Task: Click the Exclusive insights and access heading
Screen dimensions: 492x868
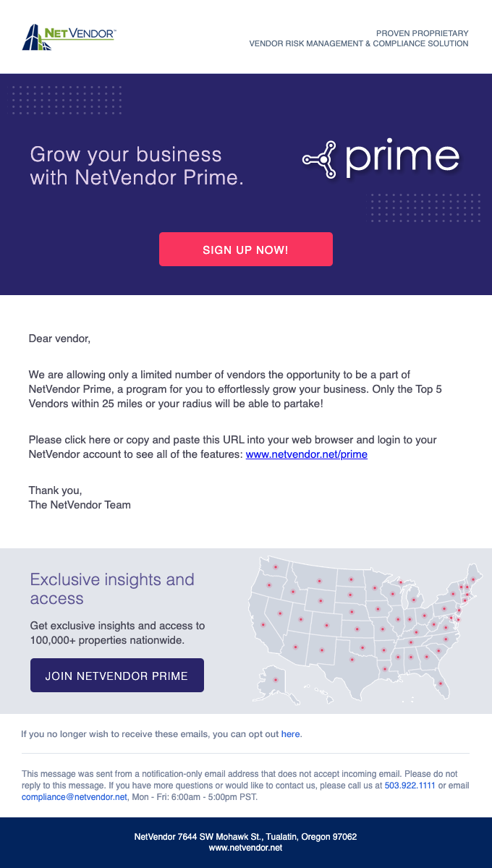Action: coord(112,589)
